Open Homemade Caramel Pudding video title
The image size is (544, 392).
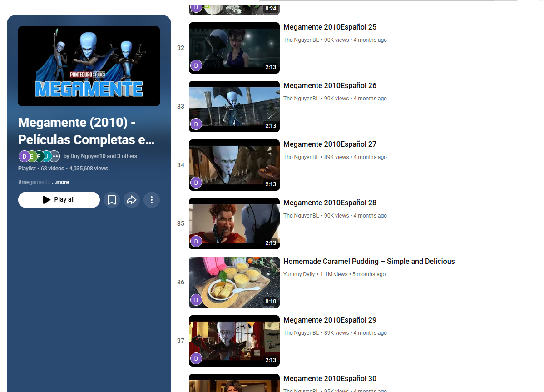click(x=369, y=262)
